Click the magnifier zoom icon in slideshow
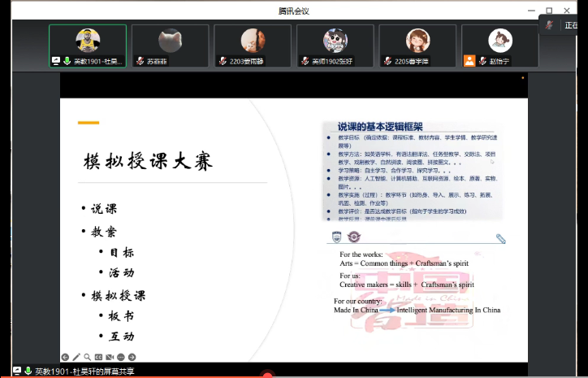 [88, 357]
